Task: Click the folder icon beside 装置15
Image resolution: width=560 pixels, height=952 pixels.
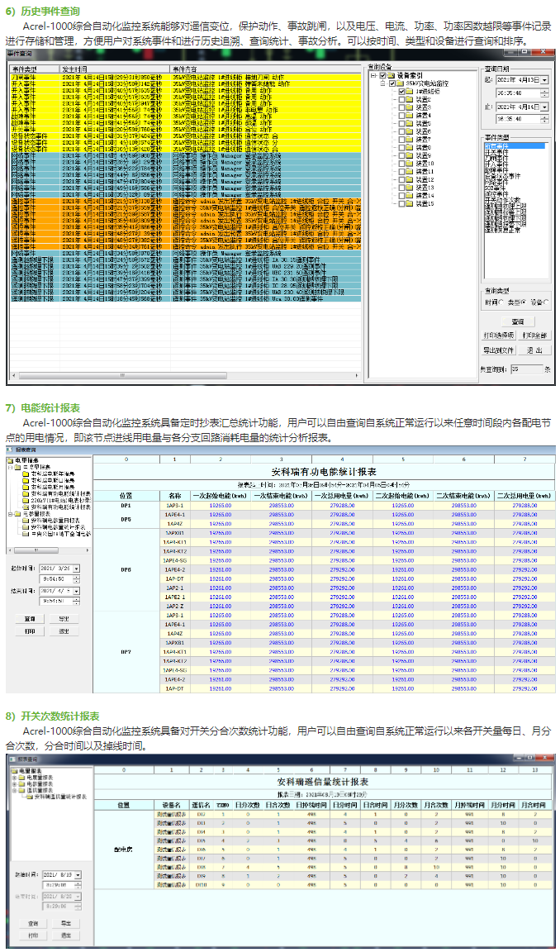Action: pyautogui.click(x=410, y=203)
